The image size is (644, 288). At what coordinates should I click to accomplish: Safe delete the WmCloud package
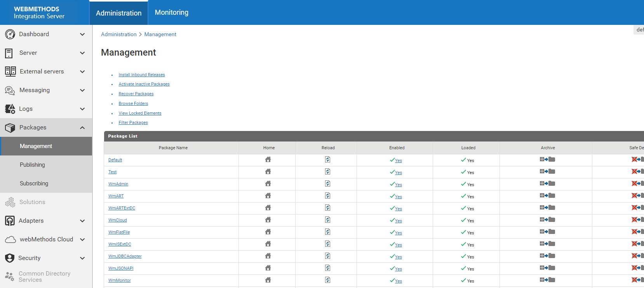coord(637,220)
